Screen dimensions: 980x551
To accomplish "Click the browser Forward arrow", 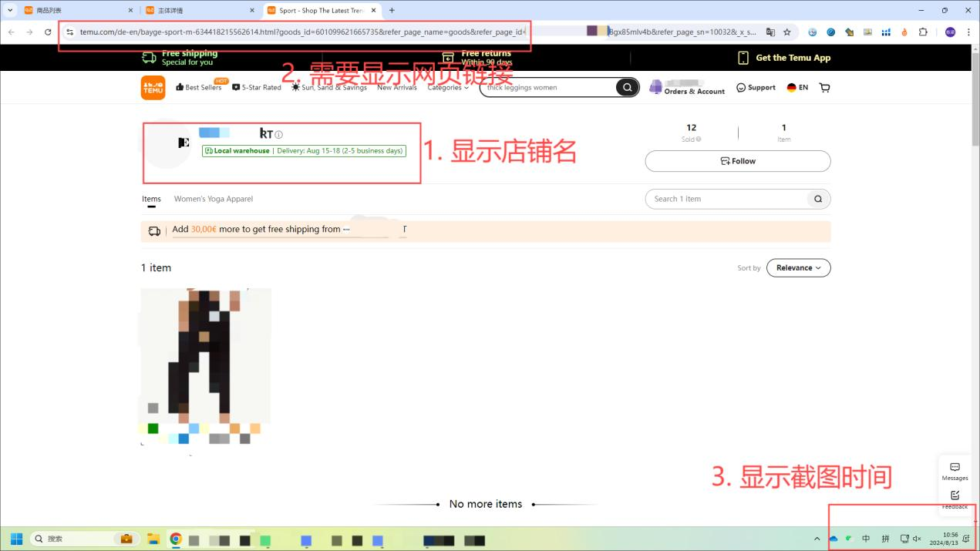I will tap(29, 32).
